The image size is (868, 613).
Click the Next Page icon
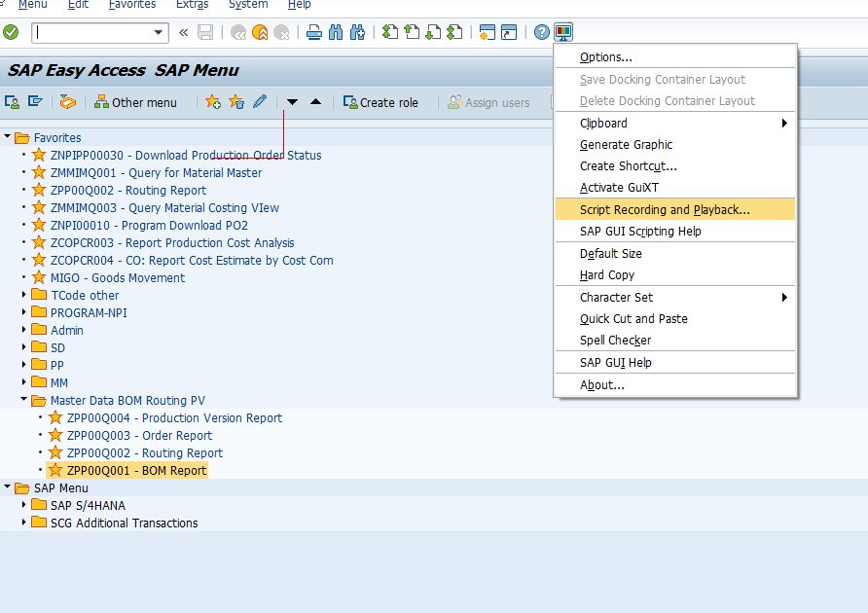point(433,33)
